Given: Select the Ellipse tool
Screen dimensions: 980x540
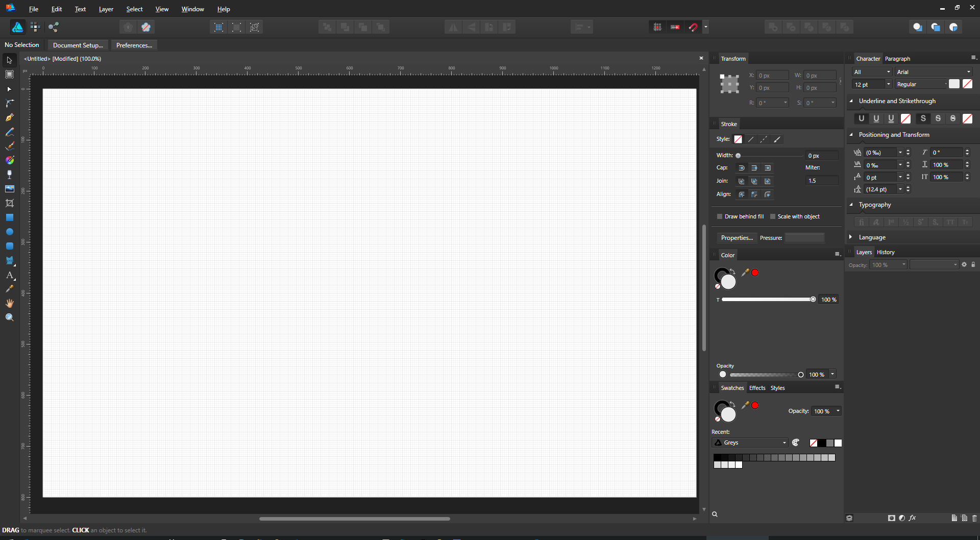Looking at the screenshot, I should pos(9,232).
